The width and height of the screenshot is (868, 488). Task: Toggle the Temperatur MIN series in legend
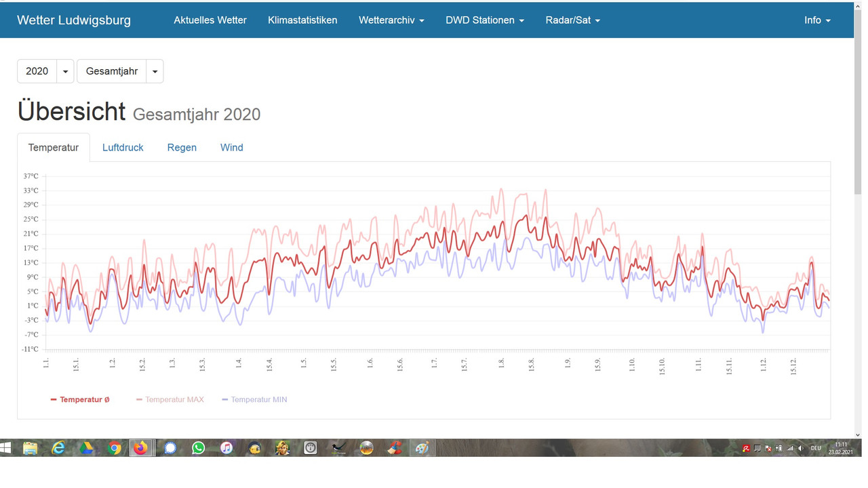tap(254, 400)
